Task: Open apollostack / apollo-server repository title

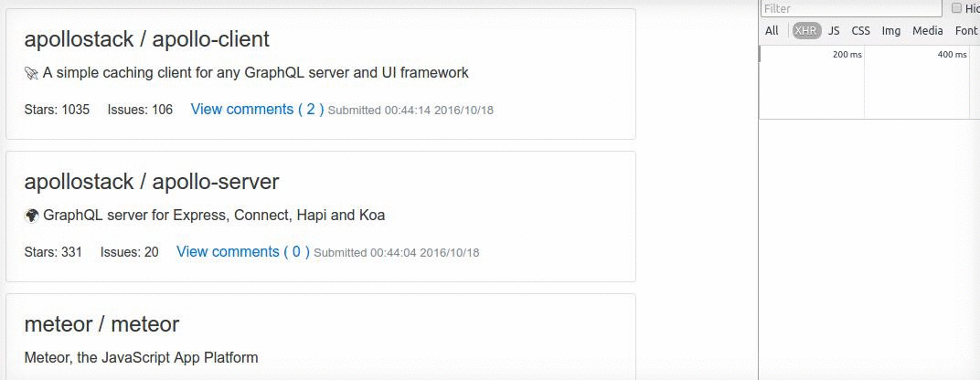Action: (152, 182)
